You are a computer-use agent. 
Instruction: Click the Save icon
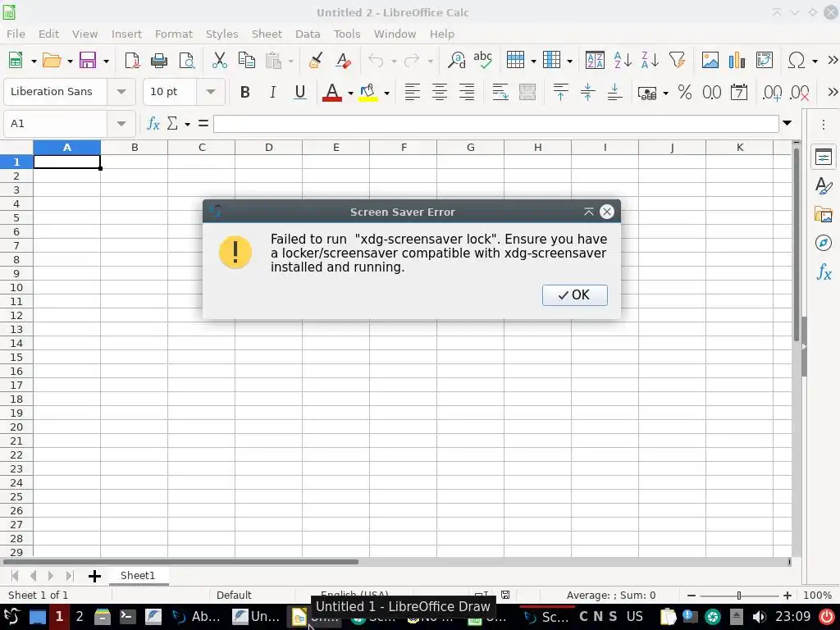(87, 61)
